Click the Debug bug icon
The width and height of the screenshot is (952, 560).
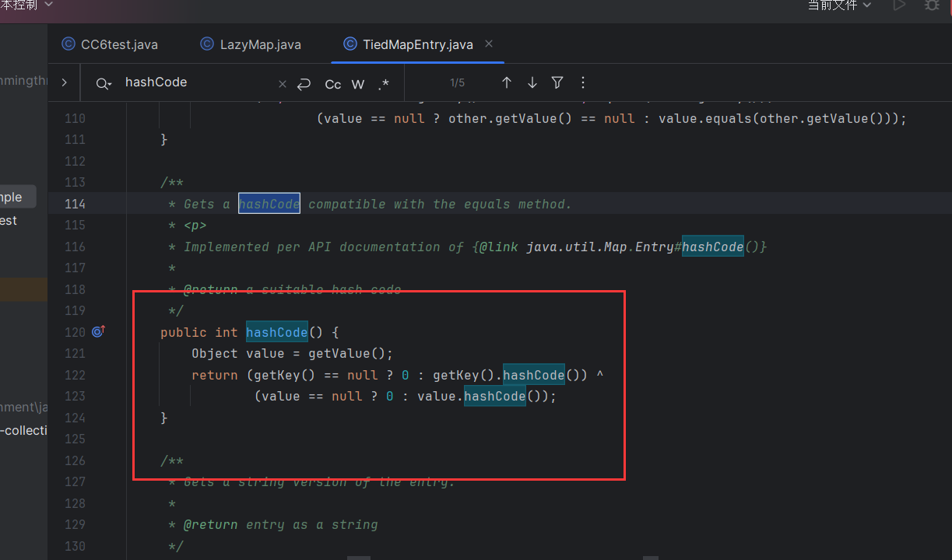[x=932, y=5]
